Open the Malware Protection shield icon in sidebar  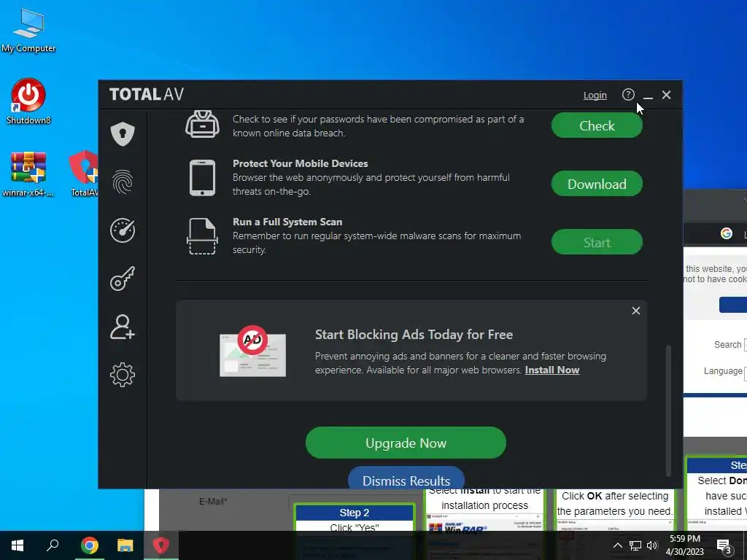[x=123, y=134]
